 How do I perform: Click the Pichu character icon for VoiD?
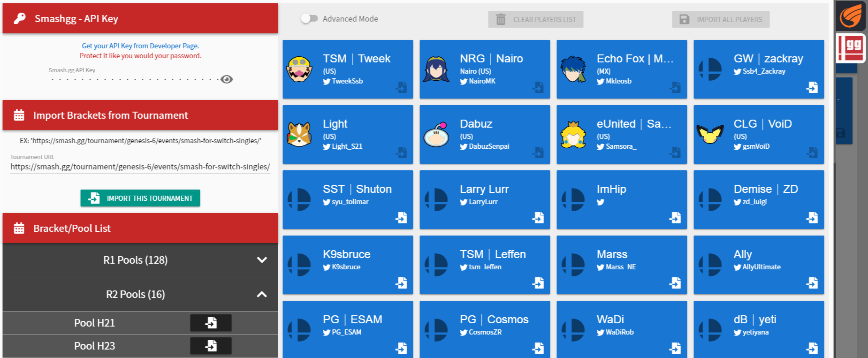click(x=710, y=134)
